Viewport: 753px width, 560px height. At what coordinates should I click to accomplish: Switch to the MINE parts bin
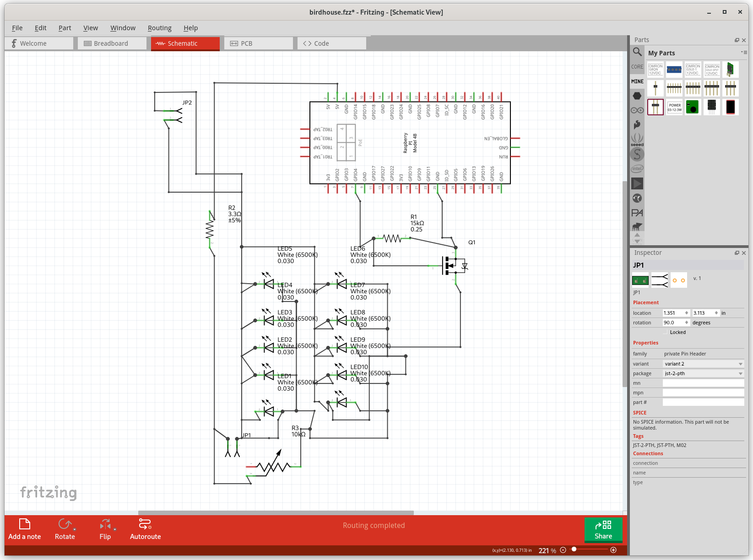[x=637, y=81]
